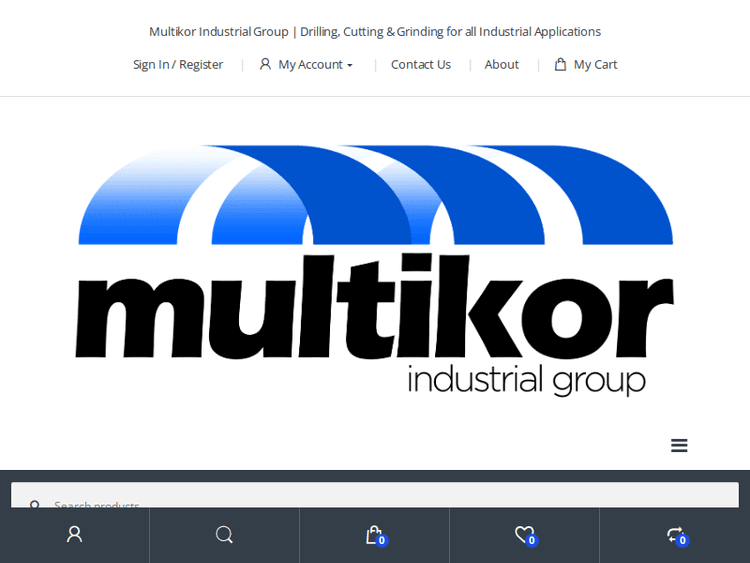
Task: Click the user icon beside My Account
Action: 265,64
